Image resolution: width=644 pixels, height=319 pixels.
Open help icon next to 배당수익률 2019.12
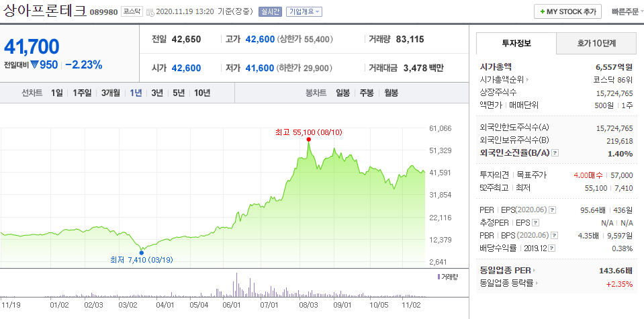[x=552, y=248]
